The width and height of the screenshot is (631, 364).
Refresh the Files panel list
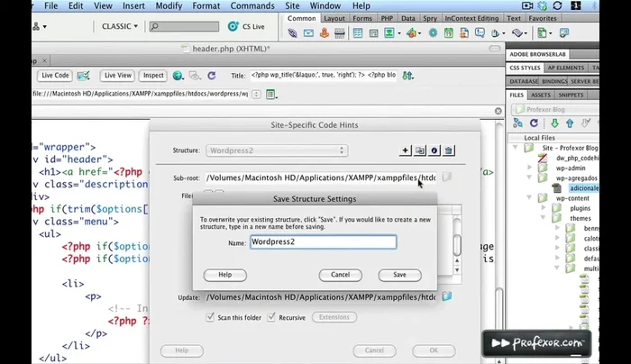pyautogui.click(x=534, y=123)
